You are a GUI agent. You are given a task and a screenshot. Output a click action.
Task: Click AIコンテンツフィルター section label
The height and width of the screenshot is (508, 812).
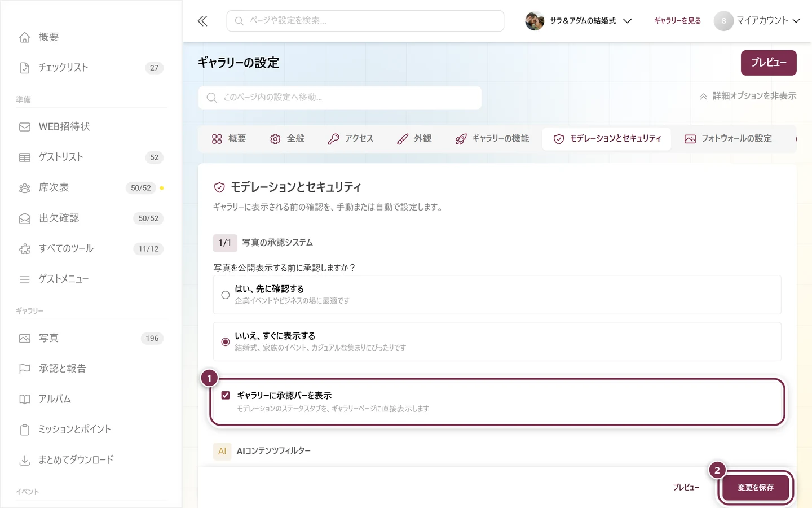(273, 451)
